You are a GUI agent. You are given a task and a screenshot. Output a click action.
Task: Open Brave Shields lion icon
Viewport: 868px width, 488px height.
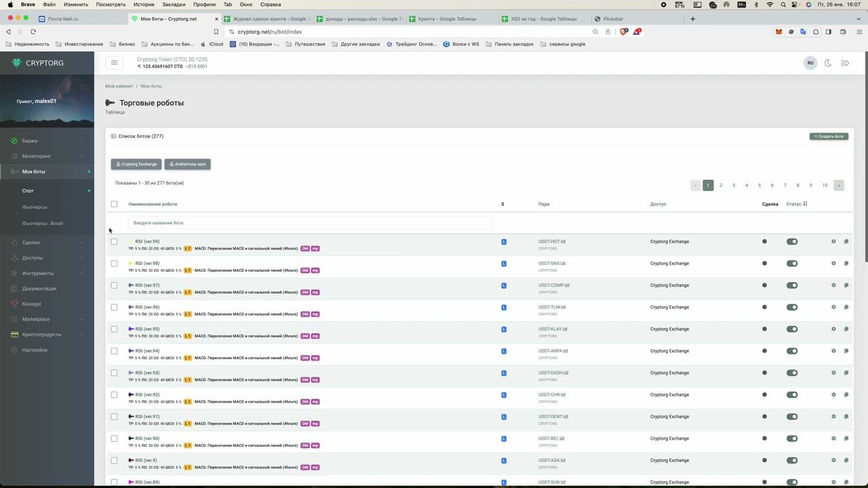[624, 31]
